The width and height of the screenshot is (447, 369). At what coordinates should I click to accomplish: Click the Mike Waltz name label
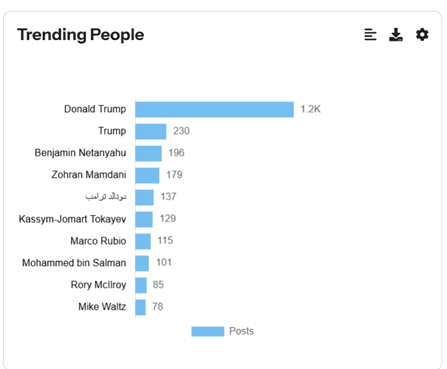[x=102, y=307]
